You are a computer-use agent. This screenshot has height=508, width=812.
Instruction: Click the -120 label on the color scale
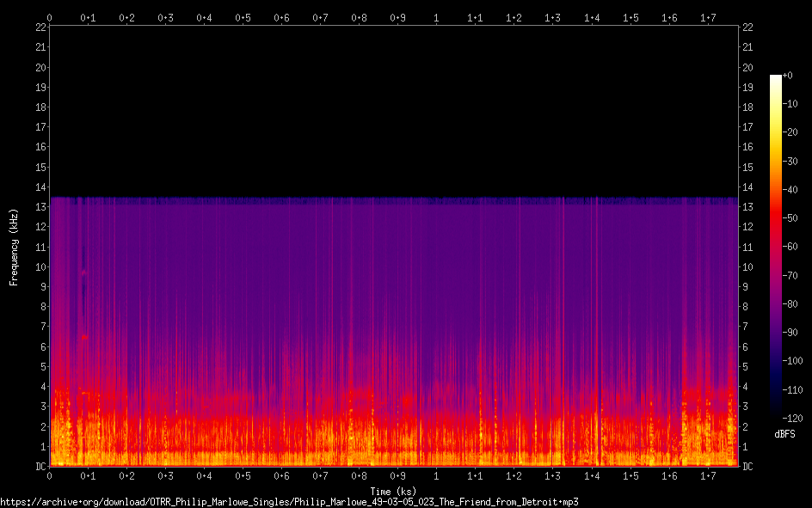pyautogui.click(x=793, y=419)
